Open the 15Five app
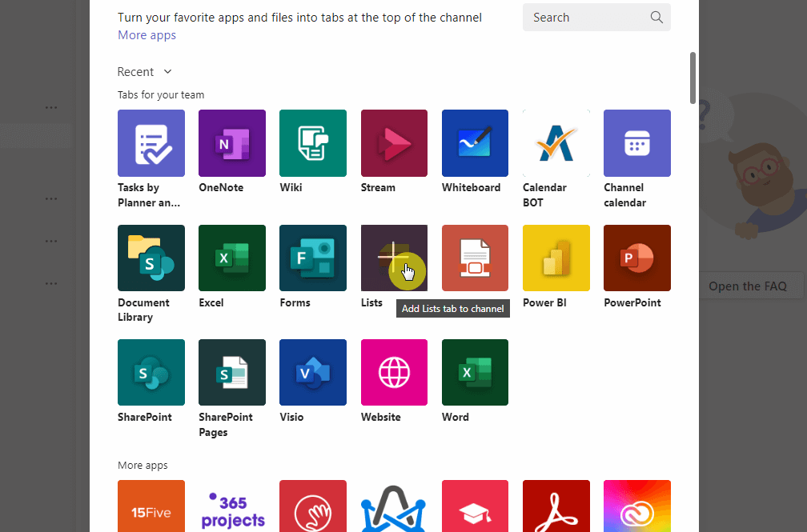Viewport: 807px width, 532px height. click(x=151, y=506)
